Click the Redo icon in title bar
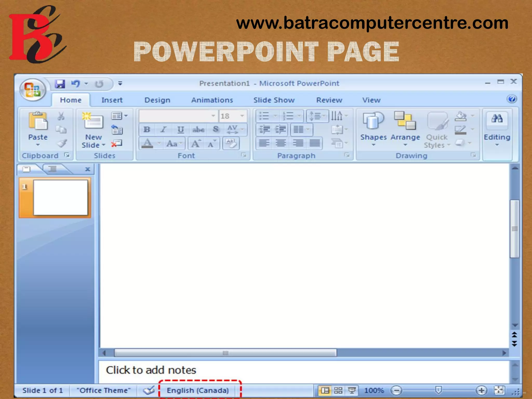 click(99, 84)
